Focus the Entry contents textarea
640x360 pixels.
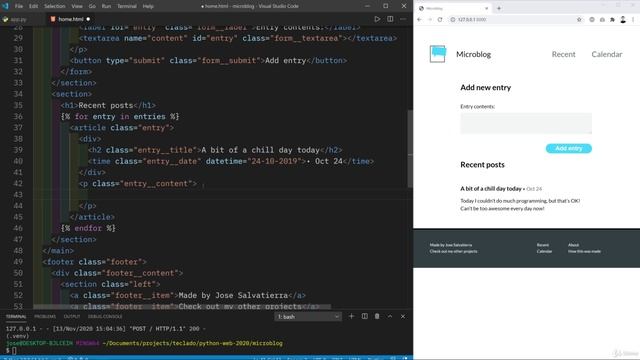[526, 123]
